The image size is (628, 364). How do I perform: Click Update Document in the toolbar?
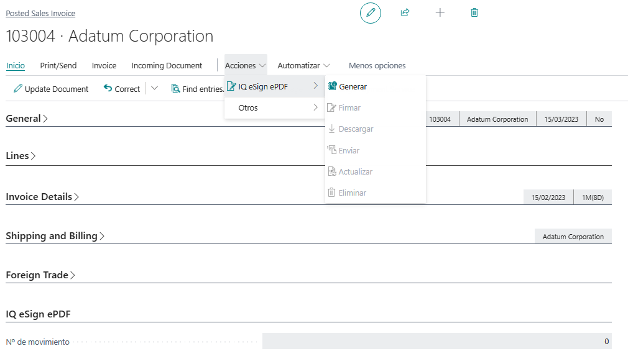pyautogui.click(x=51, y=89)
